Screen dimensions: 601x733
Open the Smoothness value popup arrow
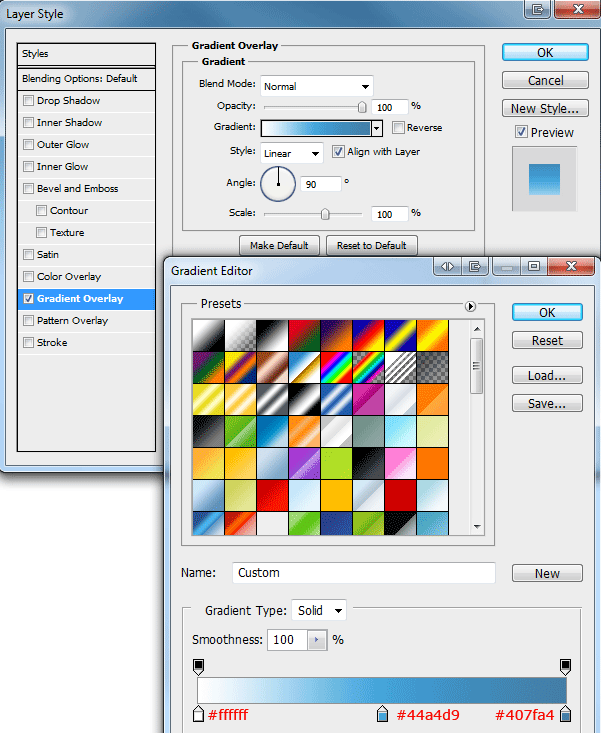pyautogui.click(x=317, y=640)
